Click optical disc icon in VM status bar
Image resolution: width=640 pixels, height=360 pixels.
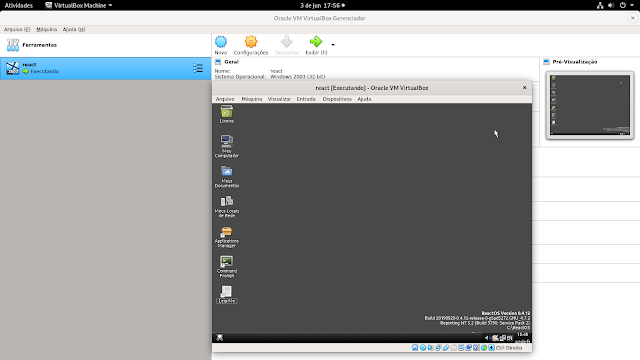coord(423,348)
